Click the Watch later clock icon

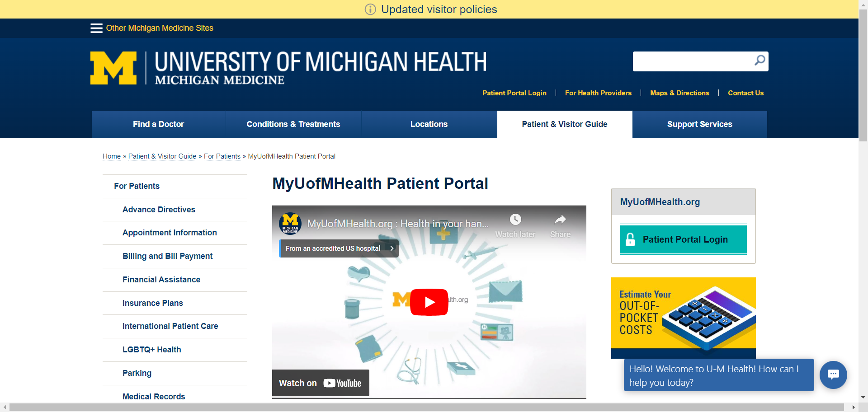click(x=515, y=220)
